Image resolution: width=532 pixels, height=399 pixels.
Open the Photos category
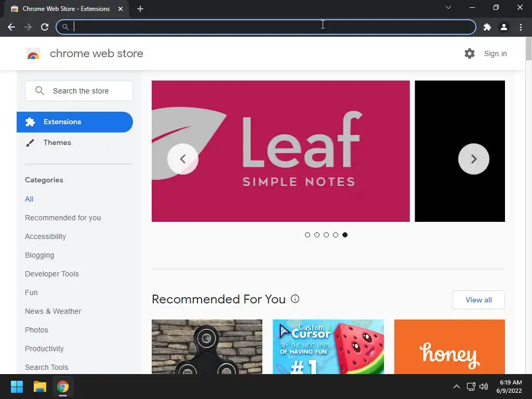pos(36,330)
